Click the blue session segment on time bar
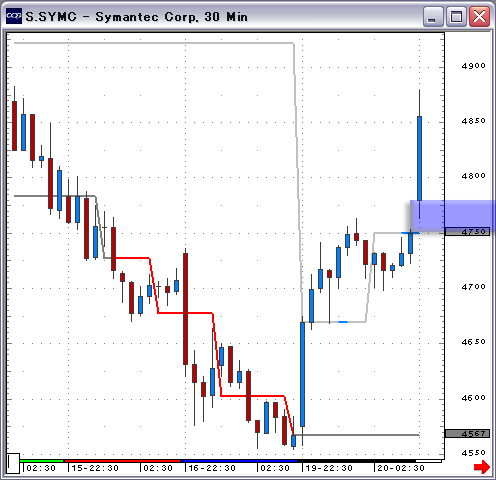The height and width of the screenshot is (480, 496). [239, 461]
